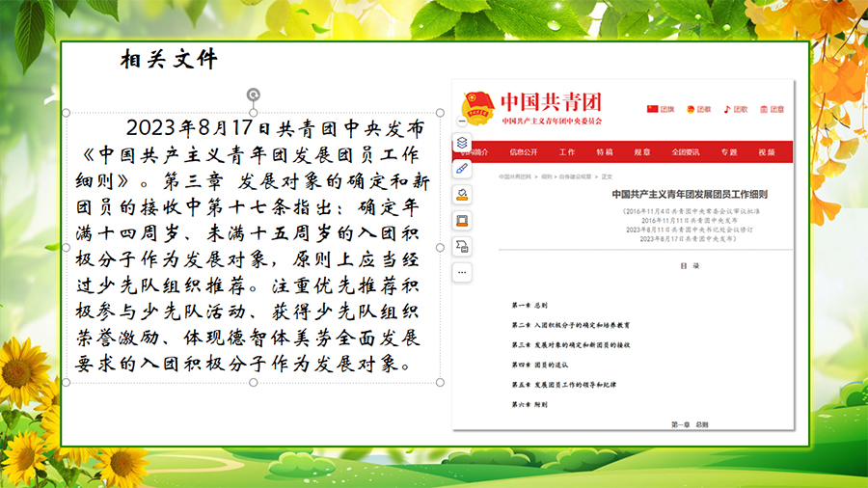Click 规章 in the red navigation bar

pos(642,152)
